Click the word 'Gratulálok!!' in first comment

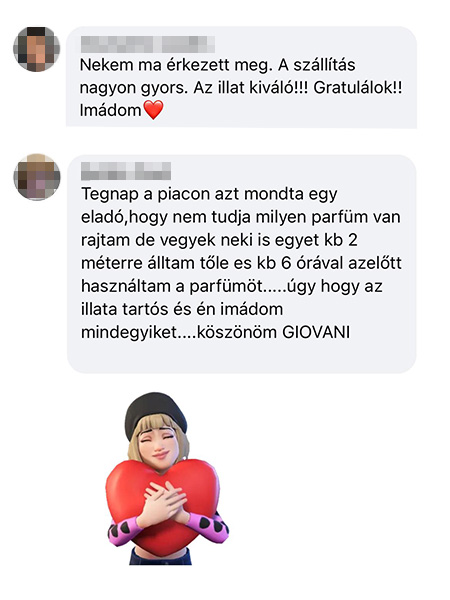(x=358, y=88)
